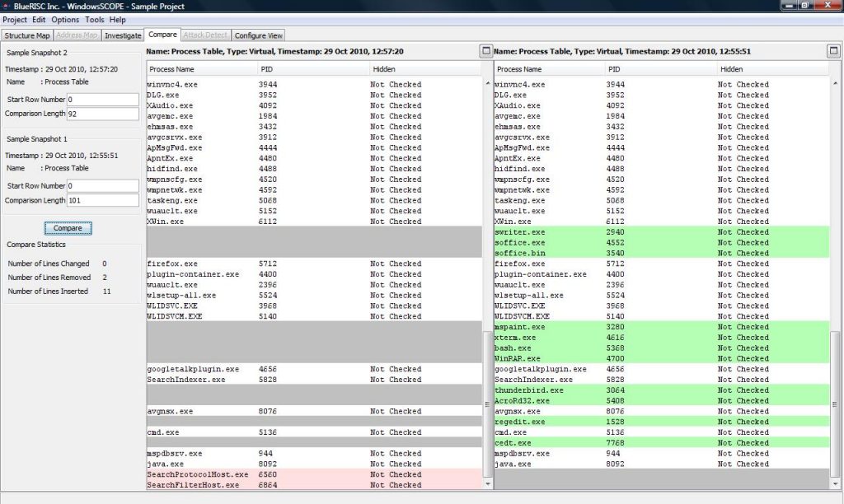This screenshot has height=504, width=844.
Task: Select the swriter.exe row
Action: click(x=662, y=232)
